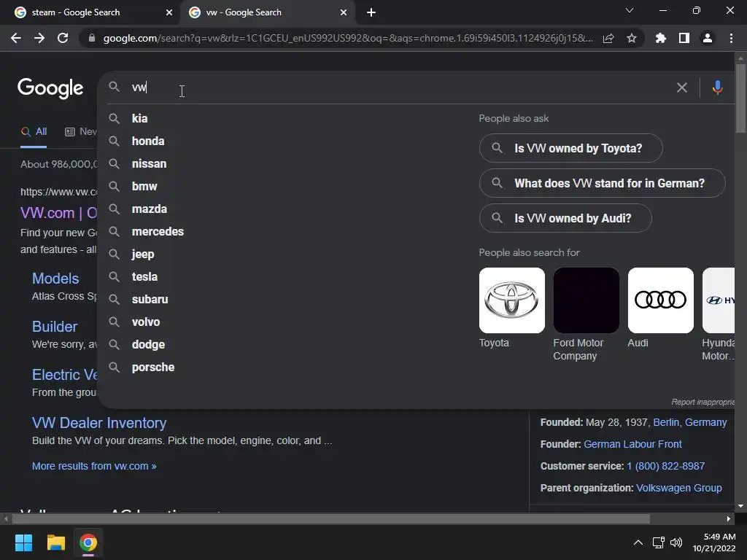The image size is (747, 560).
Task: Click the browser back arrow
Action: (16, 38)
